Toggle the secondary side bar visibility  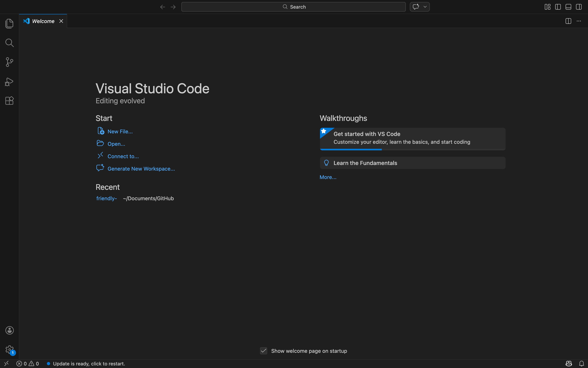click(579, 7)
